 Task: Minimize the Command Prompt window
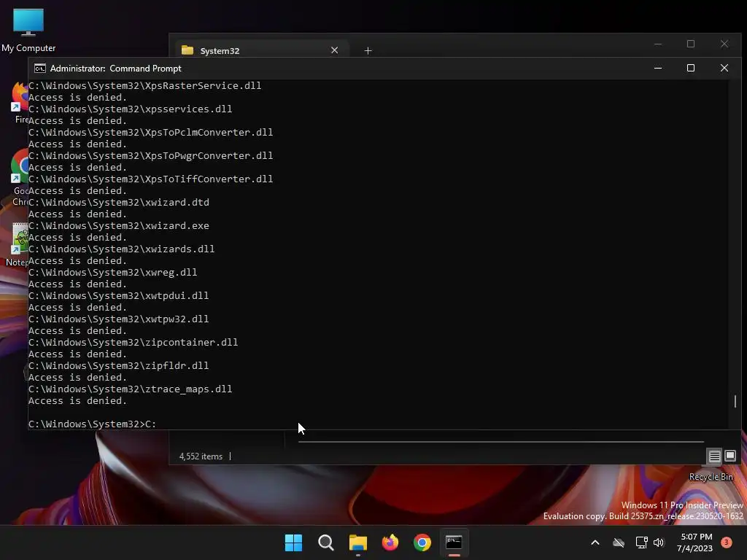(x=658, y=68)
